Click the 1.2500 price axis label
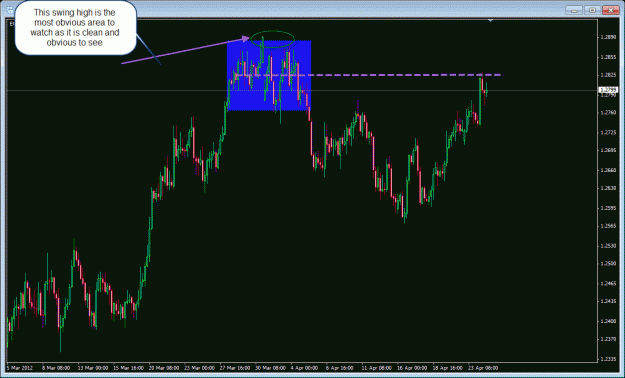Screen dimensions: 625x378 tap(608, 264)
